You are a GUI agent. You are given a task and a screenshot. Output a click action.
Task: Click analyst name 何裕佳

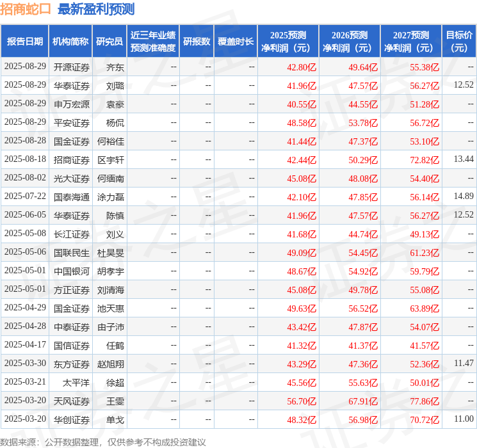(111, 141)
